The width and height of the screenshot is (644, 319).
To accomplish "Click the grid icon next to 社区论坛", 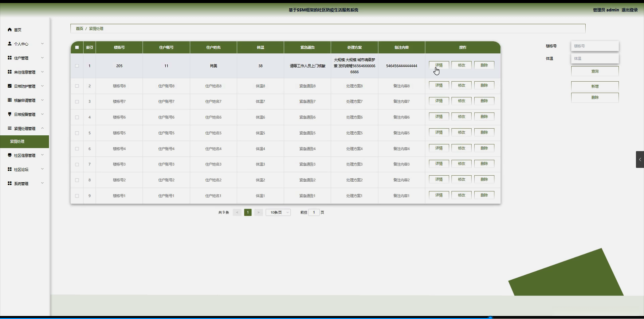I will point(10,169).
